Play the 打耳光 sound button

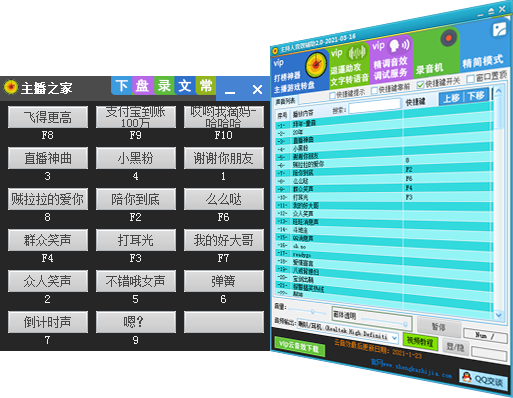pyautogui.click(x=136, y=240)
